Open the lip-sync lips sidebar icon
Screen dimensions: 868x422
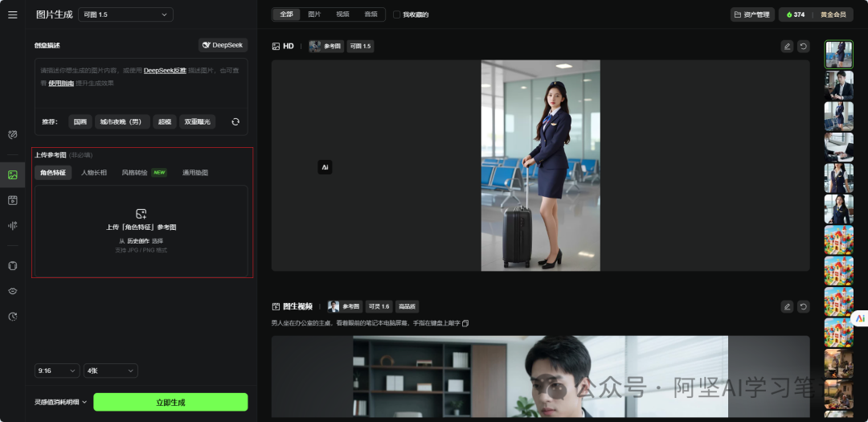coord(13,291)
